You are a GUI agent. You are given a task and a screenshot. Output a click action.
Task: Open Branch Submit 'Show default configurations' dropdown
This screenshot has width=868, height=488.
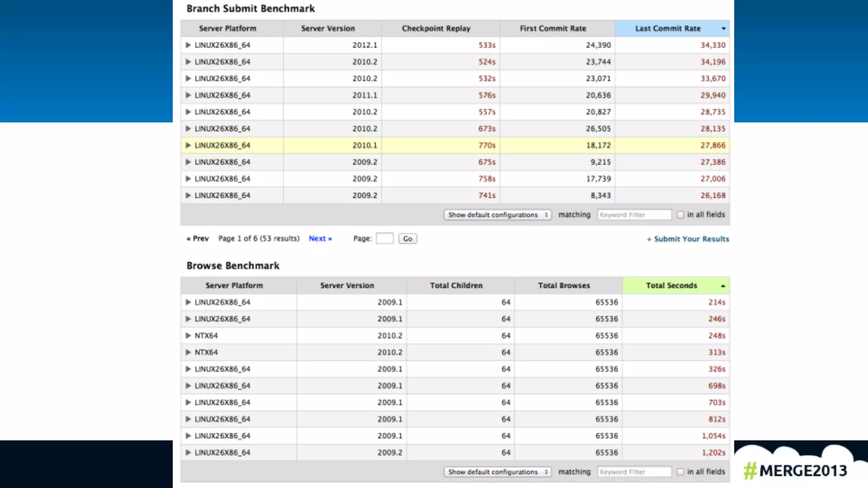(497, 215)
